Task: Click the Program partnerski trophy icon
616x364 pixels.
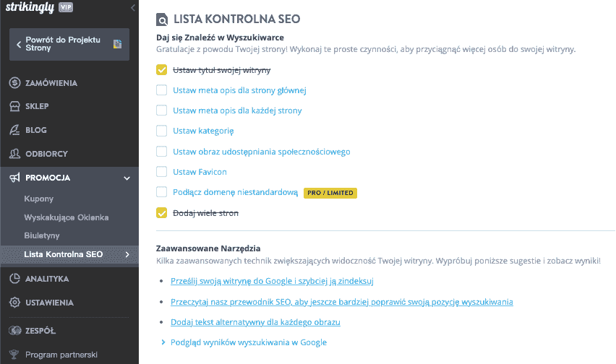Action: click(x=14, y=355)
